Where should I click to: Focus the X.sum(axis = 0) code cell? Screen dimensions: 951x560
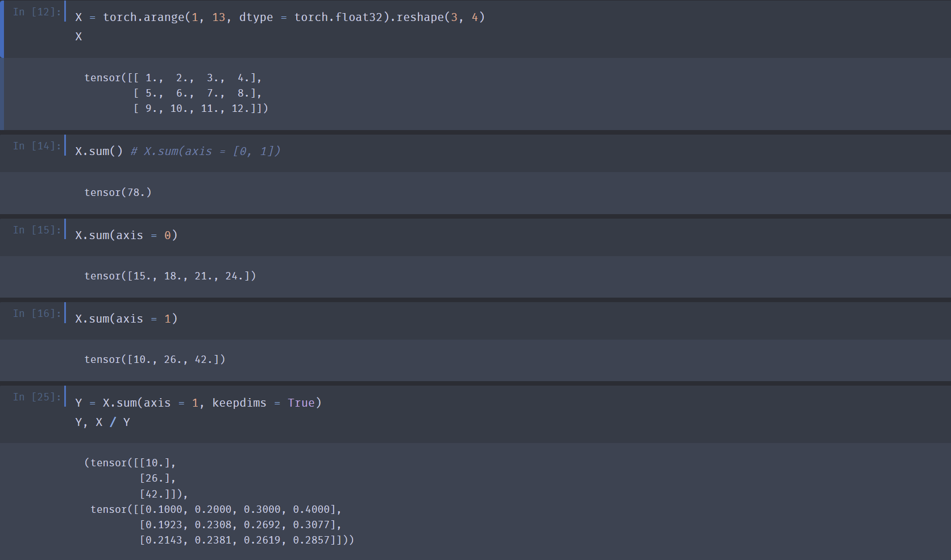point(126,235)
